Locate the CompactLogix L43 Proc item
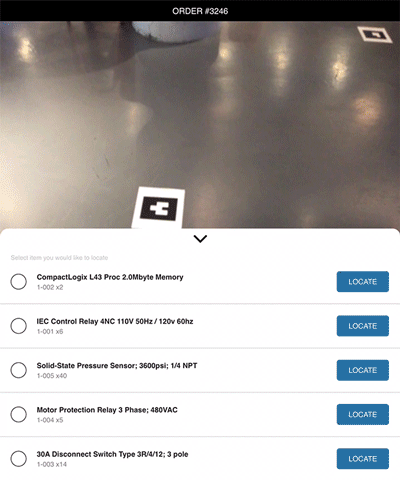The image size is (400, 480). coord(363,282)
